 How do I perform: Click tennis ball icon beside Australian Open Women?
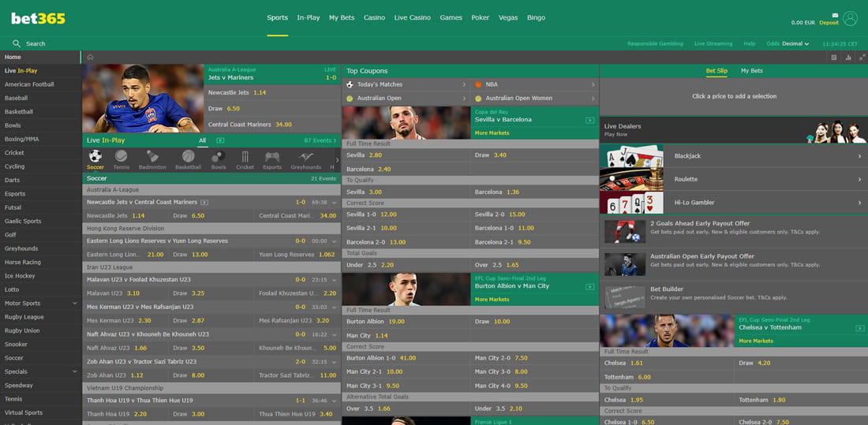(478, 99)
